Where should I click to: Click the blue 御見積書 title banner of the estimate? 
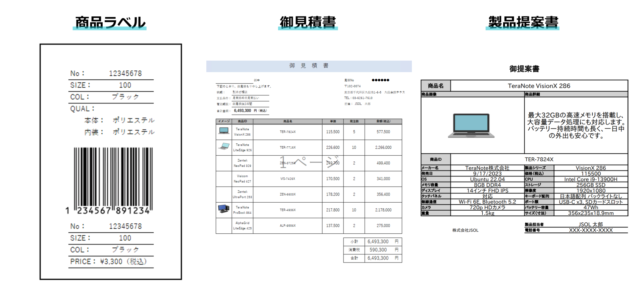tap(309, 66)
